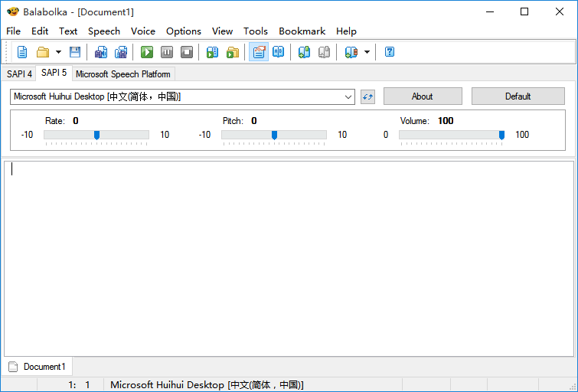Expand the bookmarks dropdown arrow
This screenshot has height=392, width=578.
[x=367, y=52]
